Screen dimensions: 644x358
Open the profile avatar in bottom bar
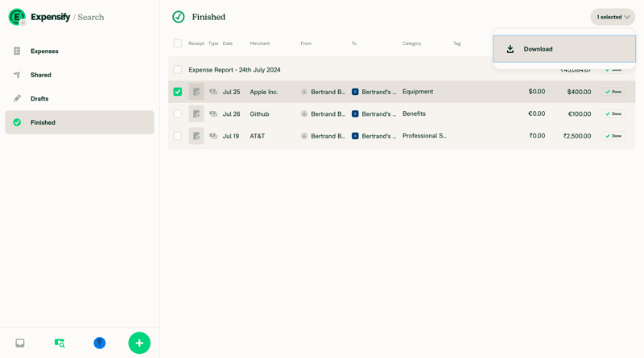click(99, 343)
